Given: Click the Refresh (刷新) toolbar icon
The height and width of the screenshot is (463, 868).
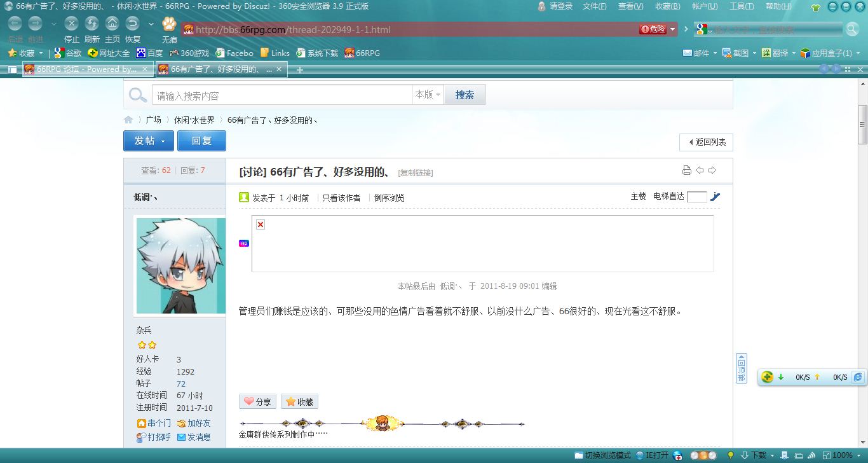Looking at the screenshot, I should [92, 24].
